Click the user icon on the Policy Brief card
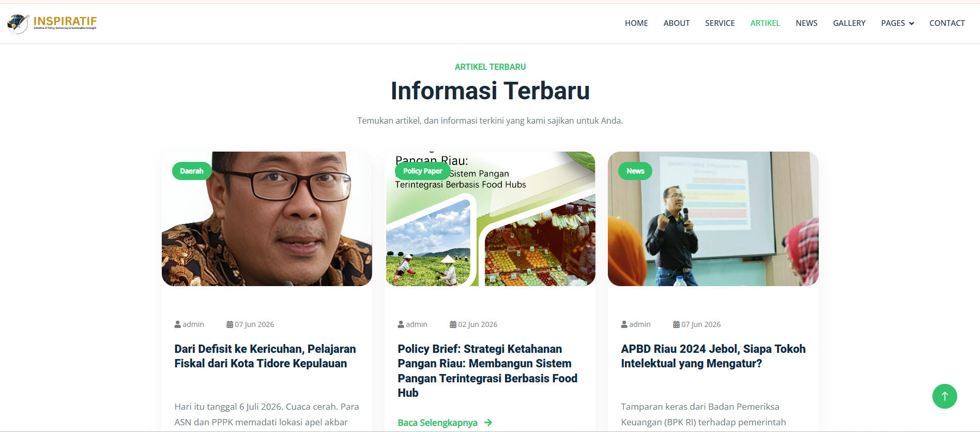 pos(401,324)
